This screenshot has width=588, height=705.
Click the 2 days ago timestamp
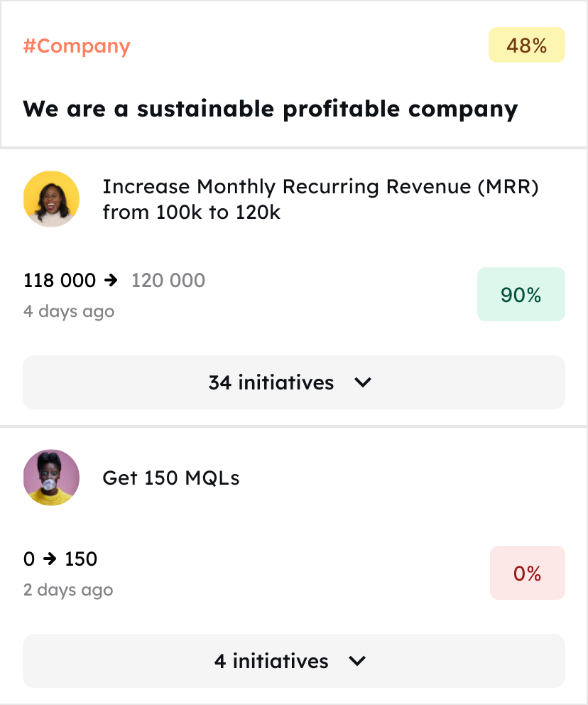[x=68, y=590]
